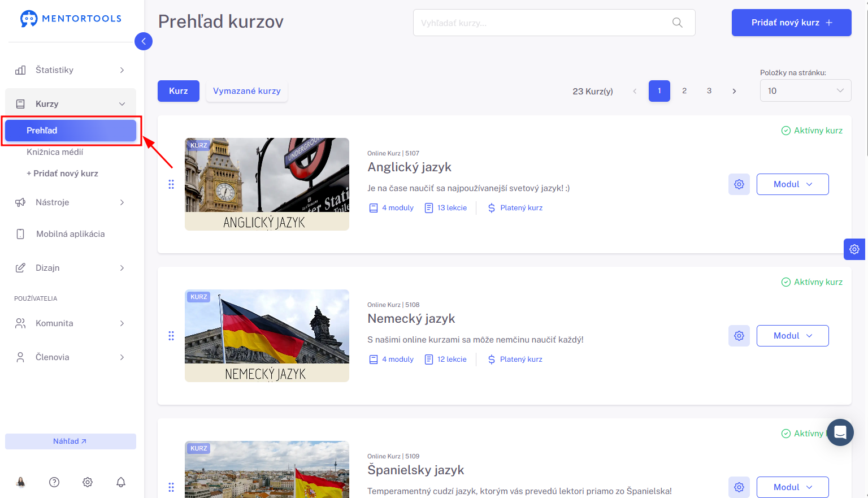
Task: Open Knižnica médií in sidebar
Action: 55,152
